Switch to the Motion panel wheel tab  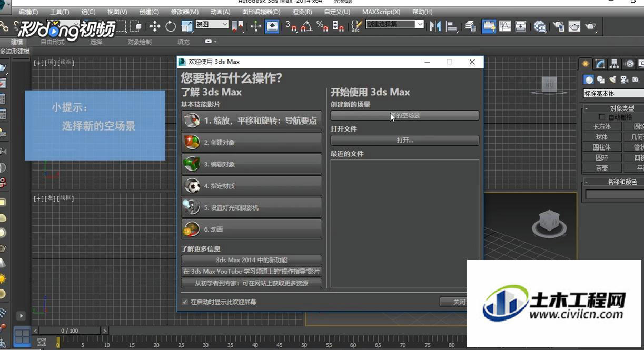coord(629,64)
